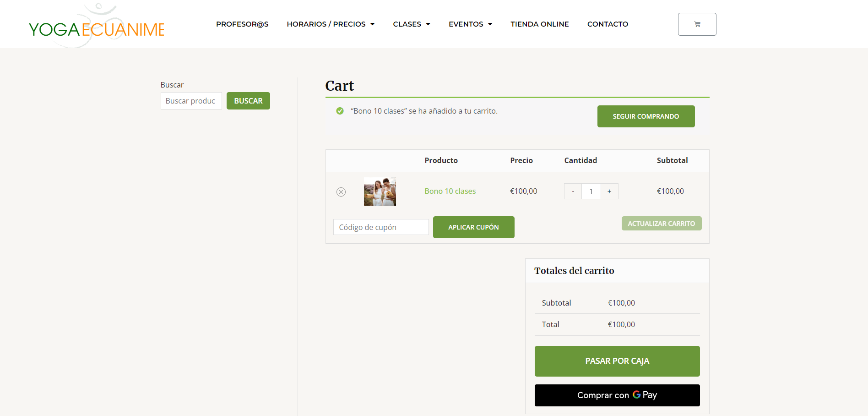Remove Bono 10 clases from cart
868x416 pixels.
tap(341, 192)
